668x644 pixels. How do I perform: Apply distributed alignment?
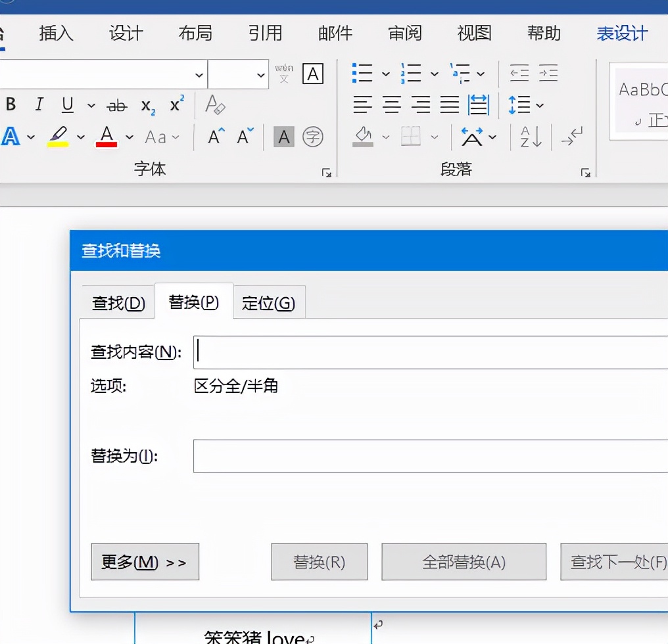pos(479,104)
